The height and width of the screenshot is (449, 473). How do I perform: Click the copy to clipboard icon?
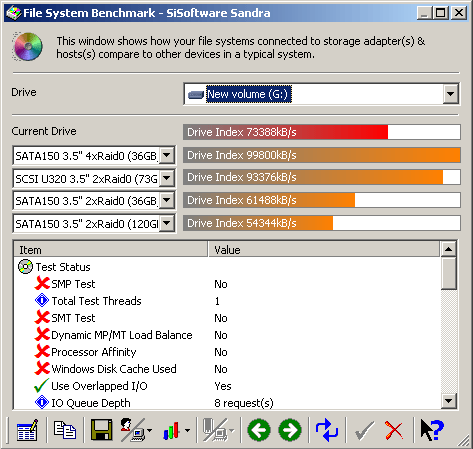65,430
